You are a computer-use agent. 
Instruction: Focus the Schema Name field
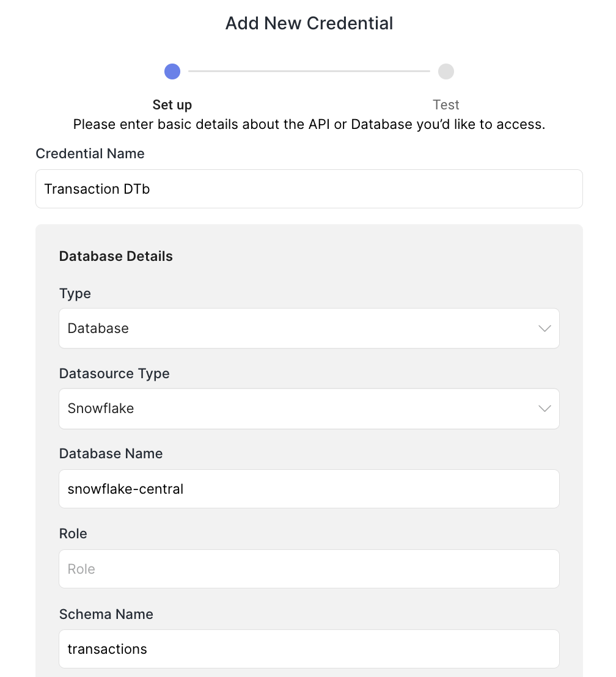pos(309,649)
